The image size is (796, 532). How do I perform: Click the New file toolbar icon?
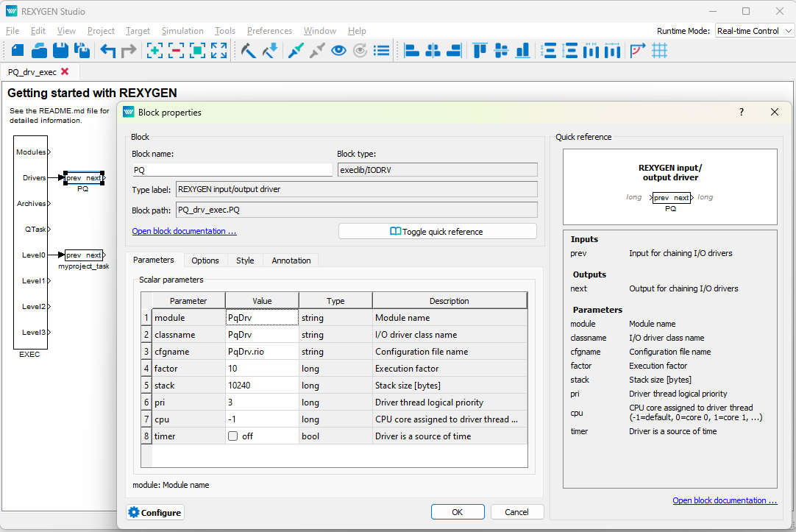point(18,50)
